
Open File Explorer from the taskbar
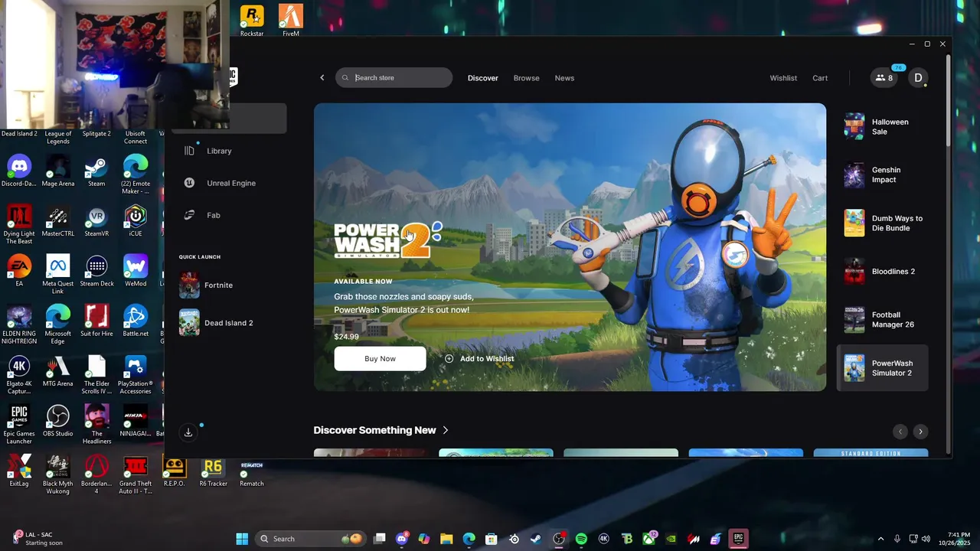click(446, 539)
